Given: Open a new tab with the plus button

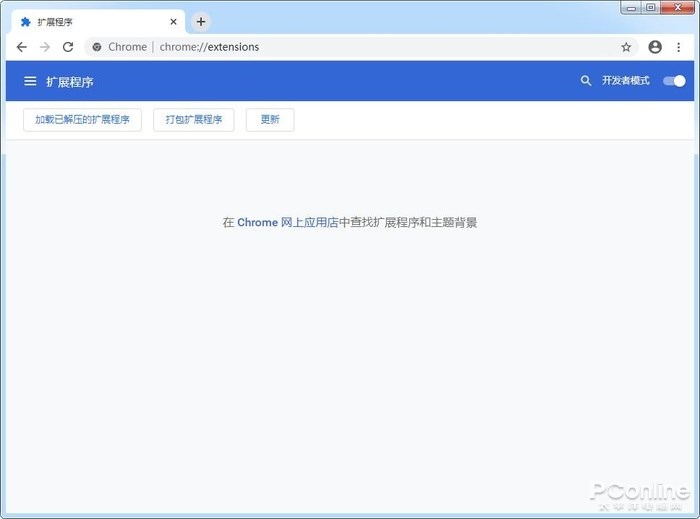Looking at the screenshot, I should [x=201, y=21].
